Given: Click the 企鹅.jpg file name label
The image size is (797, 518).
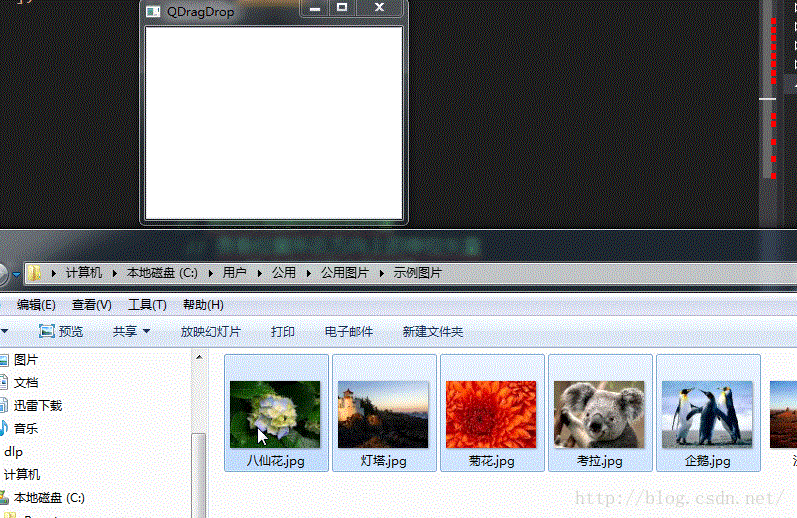Looking at the screenshot, I should click(x=707, y=461).
